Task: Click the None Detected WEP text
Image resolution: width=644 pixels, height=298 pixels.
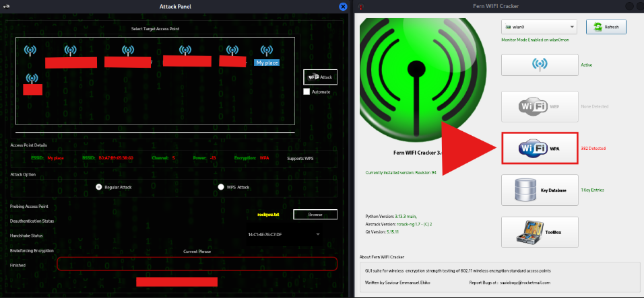Action: [594, 106]
